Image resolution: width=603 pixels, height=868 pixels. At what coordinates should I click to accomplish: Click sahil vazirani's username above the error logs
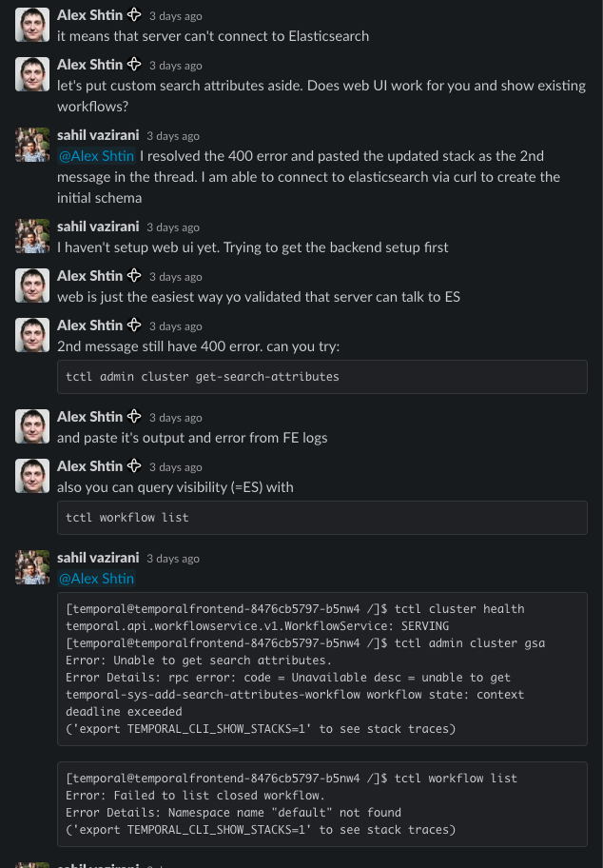coord(98,558)
